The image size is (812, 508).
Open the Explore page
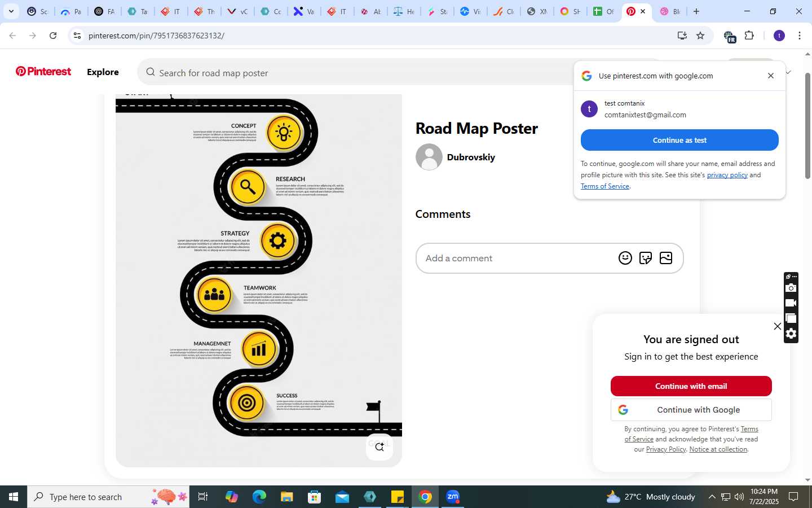(103, 72)
